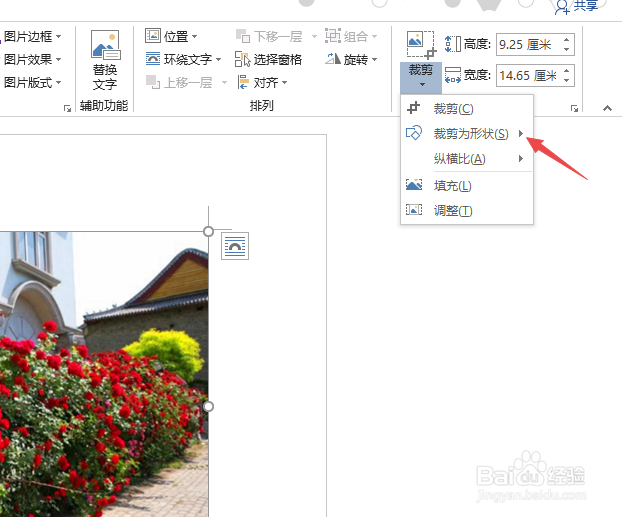Open picture styles dialog launcher

click(67, 108)
